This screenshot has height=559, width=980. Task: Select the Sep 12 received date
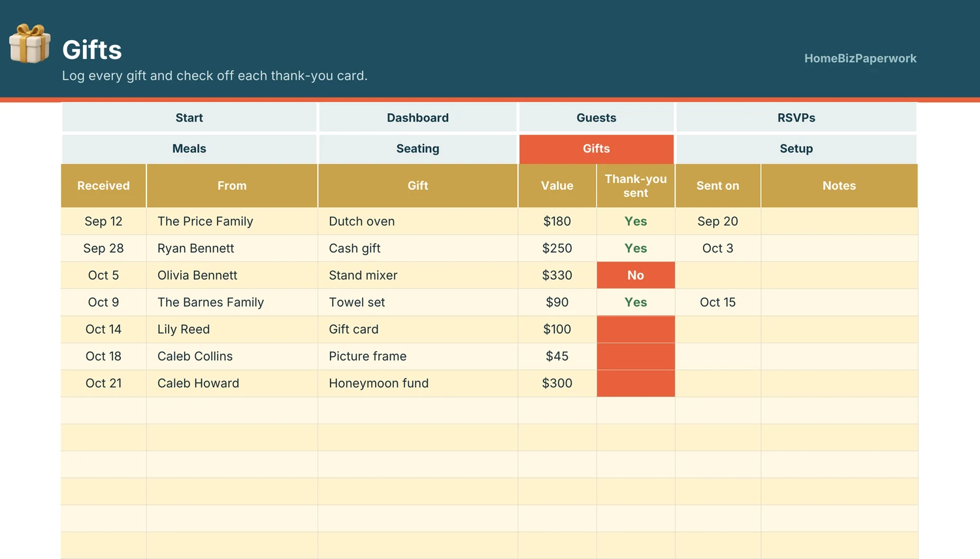(103, 221)
